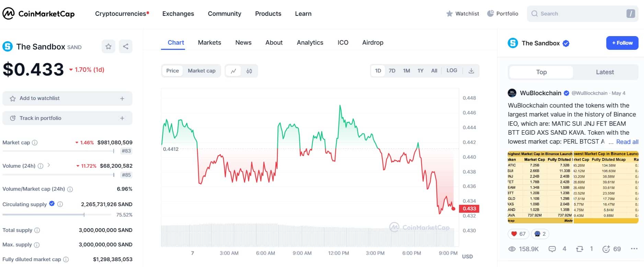This screenshot has width=644, height=267.
Task: Set chart range to 1Y
Action: point(421,71)
